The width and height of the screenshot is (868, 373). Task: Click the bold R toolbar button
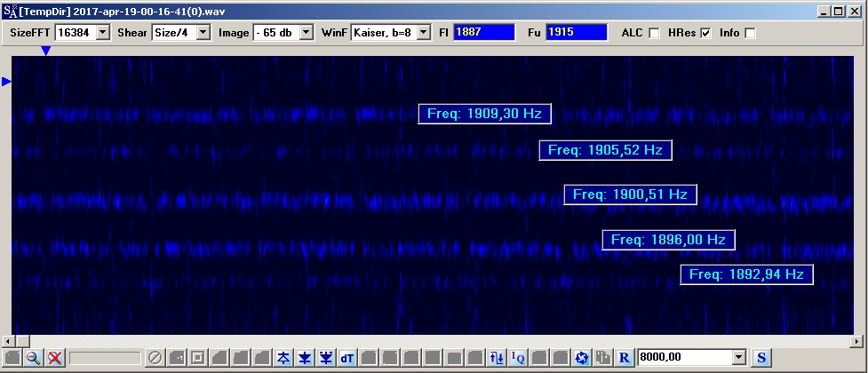625,358
